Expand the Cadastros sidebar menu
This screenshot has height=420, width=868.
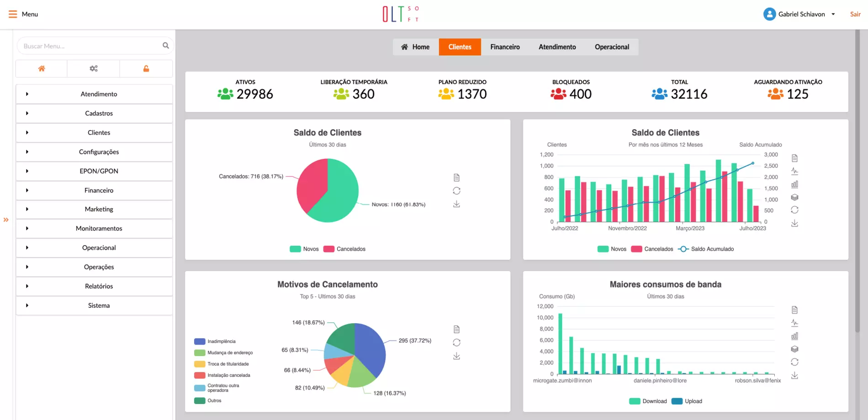(94, 113)
